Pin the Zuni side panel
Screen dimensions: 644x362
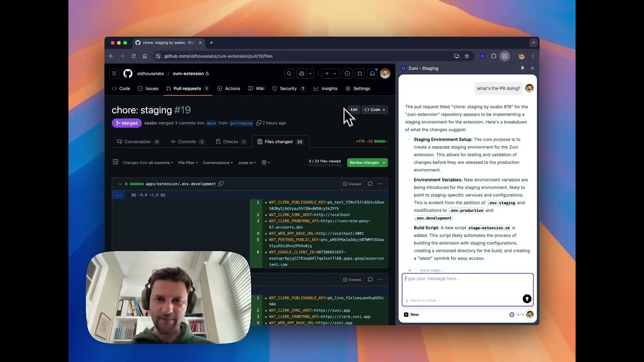[522, 68]
